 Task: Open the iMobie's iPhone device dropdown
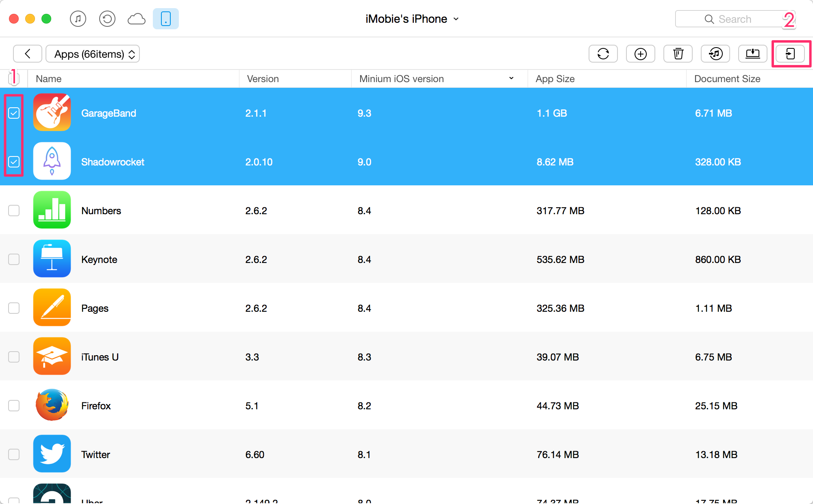point(412,19)
